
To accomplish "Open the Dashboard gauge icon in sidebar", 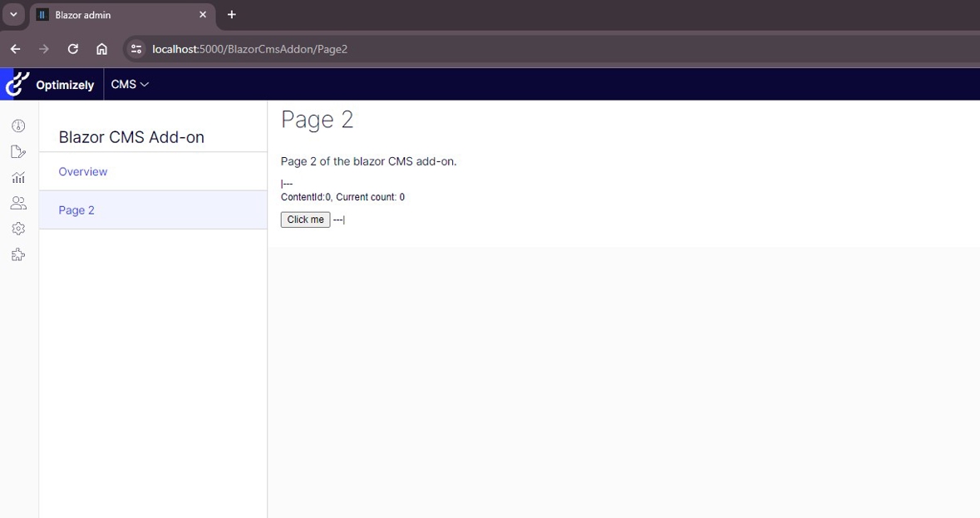I will [18, 125].
